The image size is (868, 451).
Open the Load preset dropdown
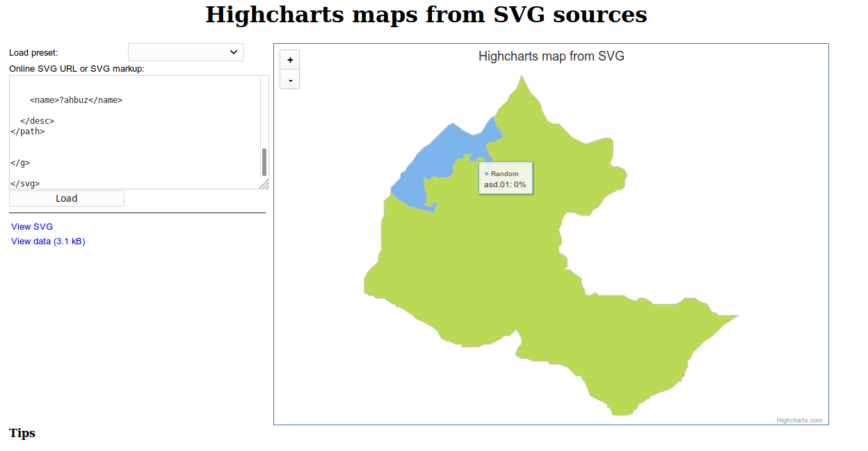pyautogui.click(x=186, y=52)
